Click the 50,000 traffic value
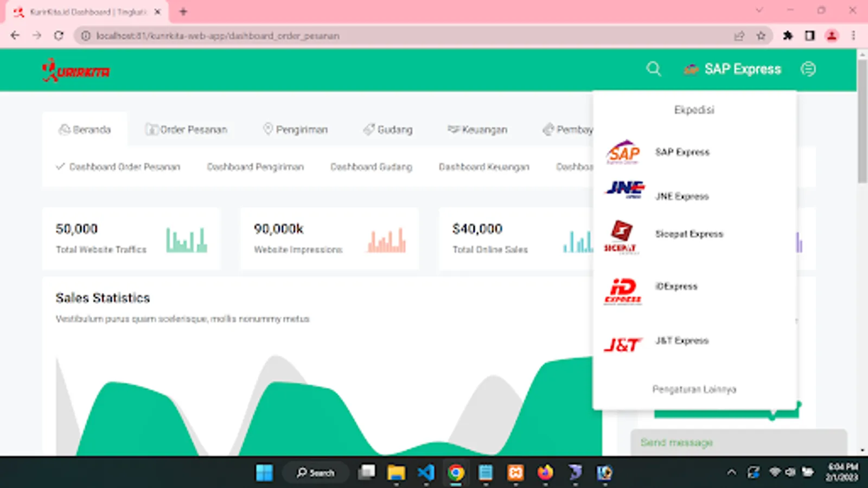This screenshot has height=488, width=868. [76, 229]
